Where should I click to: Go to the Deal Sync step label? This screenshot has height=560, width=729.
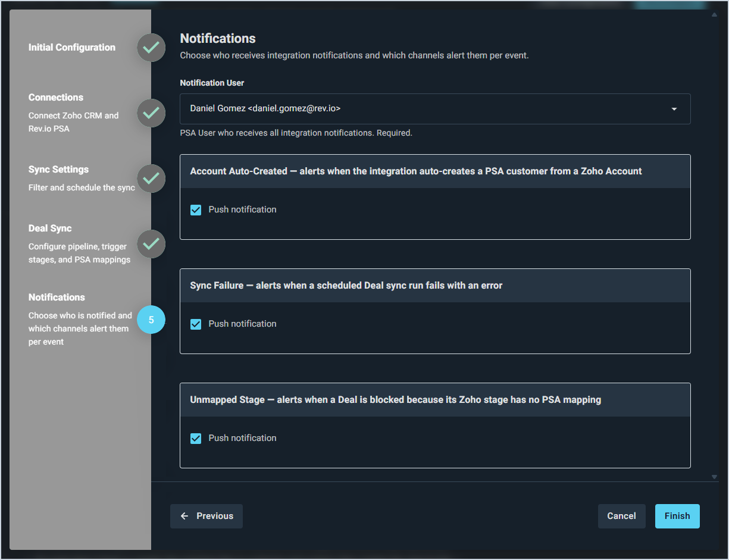[x=50, y=229]
